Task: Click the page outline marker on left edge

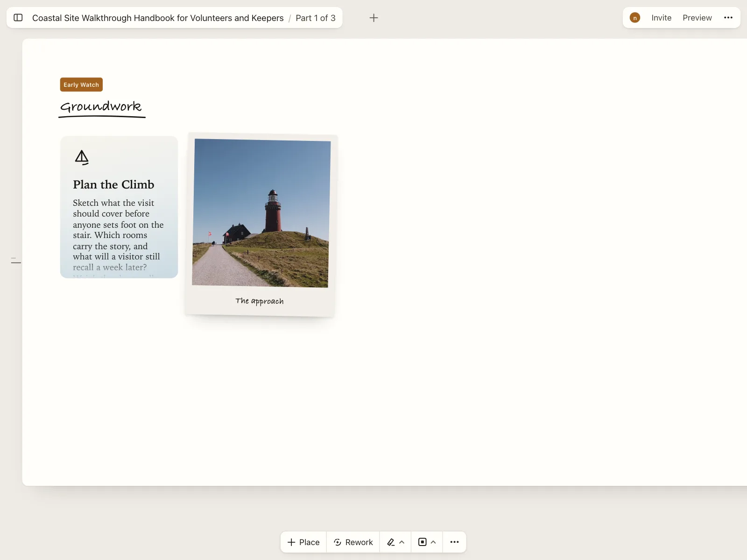Action: coord(16,260)
